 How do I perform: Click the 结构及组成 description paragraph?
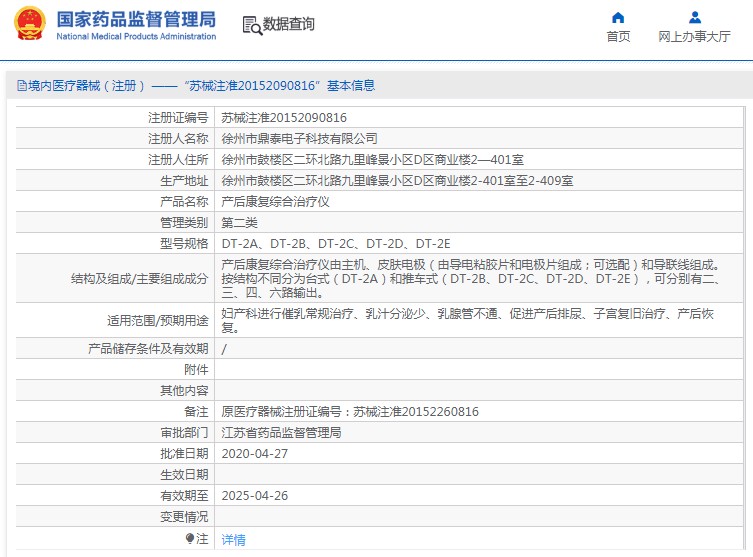tap(470, 278)
